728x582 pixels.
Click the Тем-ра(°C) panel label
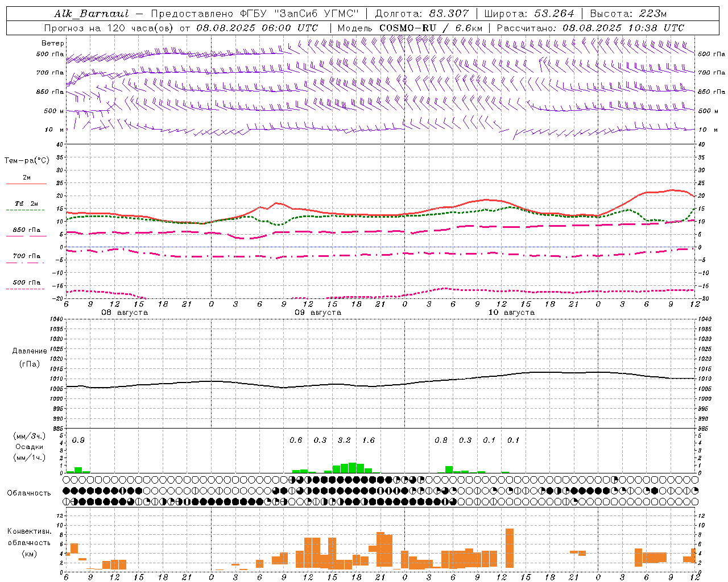27,161
